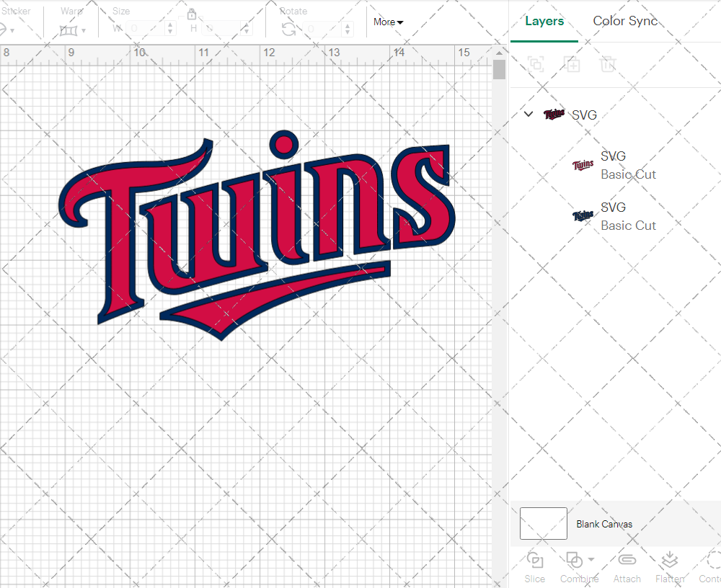This screenshot has height=588, width=721.
Task: Open the More dropdown menu
Action: click(x=388, y=22)
